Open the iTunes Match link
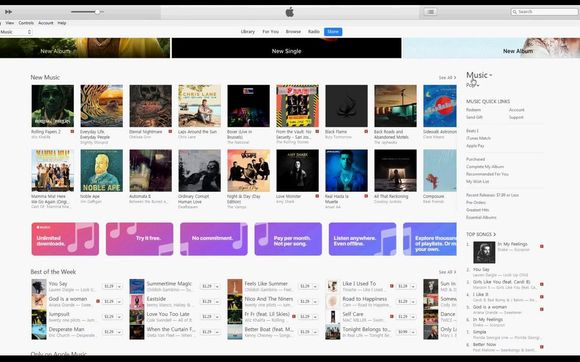 click(x=479, y=138)
